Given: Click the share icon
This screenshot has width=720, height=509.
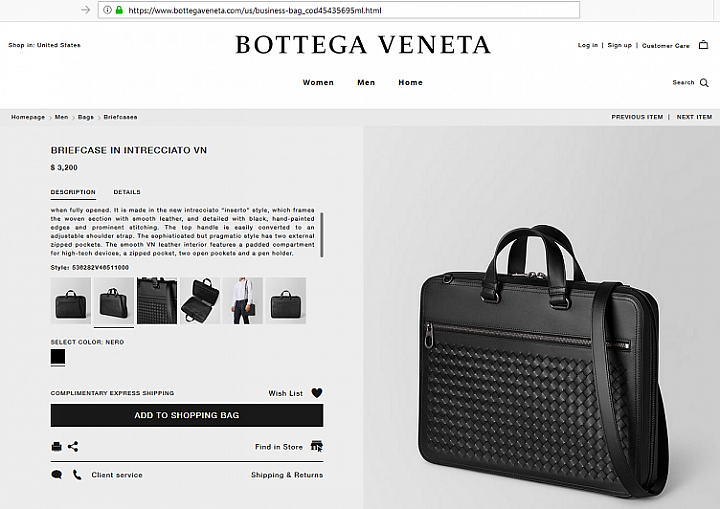Looking at the screenshot, I should click(x=73, y=447).
